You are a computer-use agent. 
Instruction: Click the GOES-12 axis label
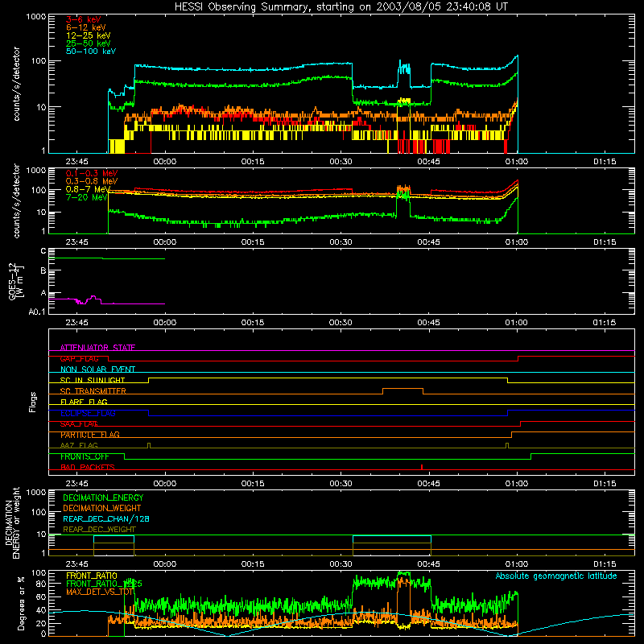pos(15,281)
